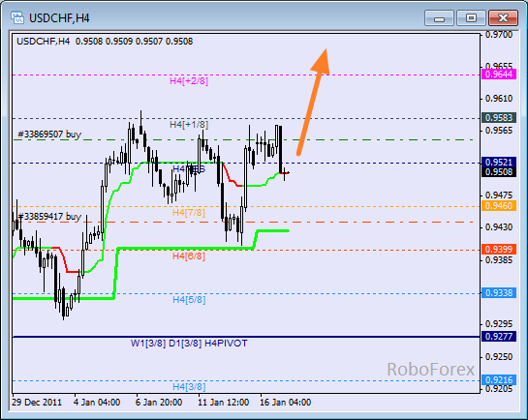This screenshot has height=420, width=528.
Task: Click the orange upward forecast arrow
Action: pos(313,103)
